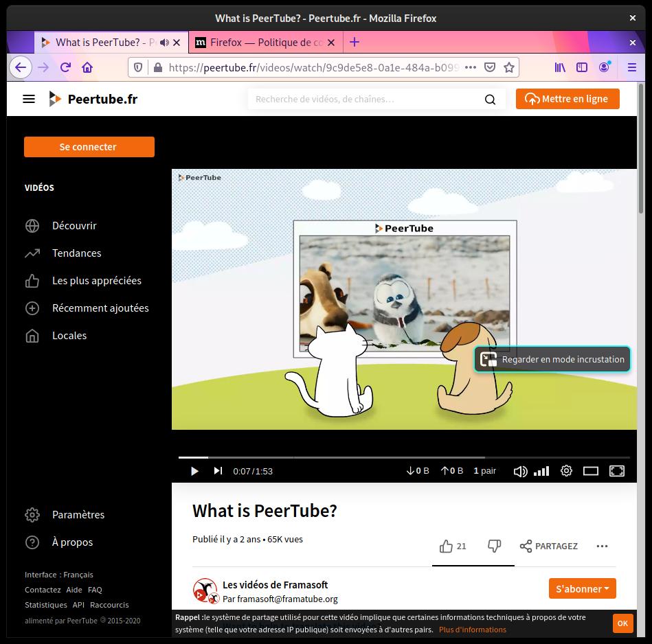Screen dimensions: 652x644
Task: Open tracking protection shield in address bar
Action: pos(138,67)
